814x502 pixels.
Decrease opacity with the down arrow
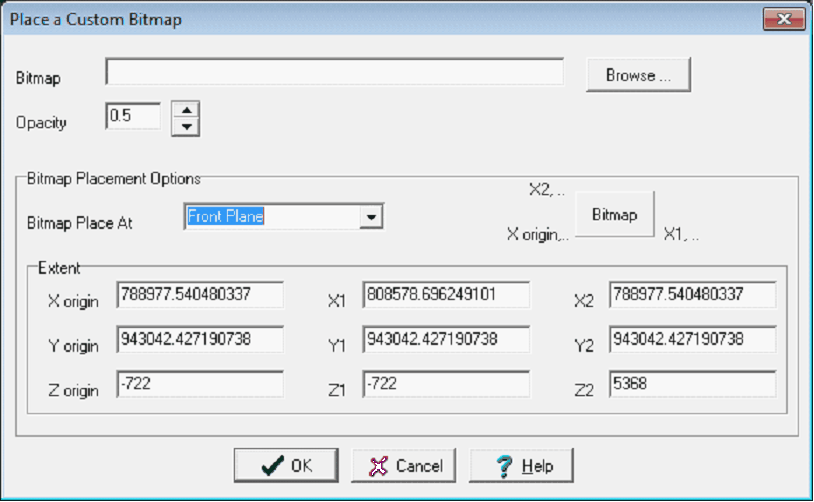point(186,127)
